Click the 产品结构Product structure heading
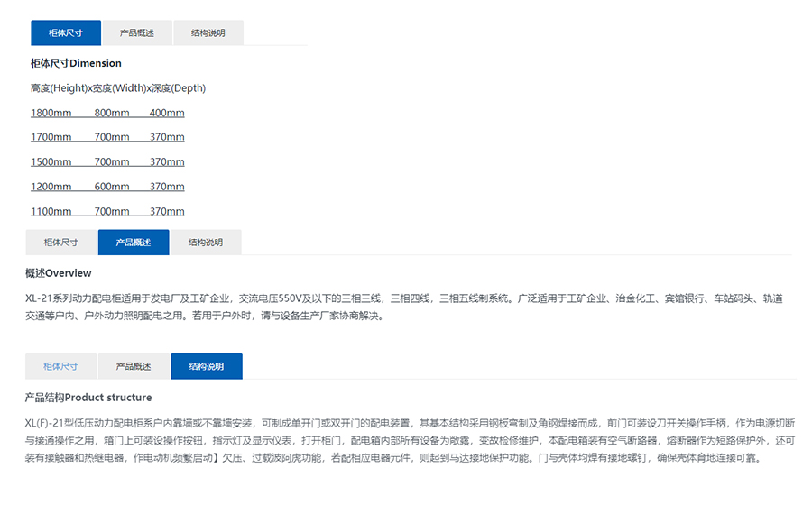812x505 pixels. coord(88,398)
